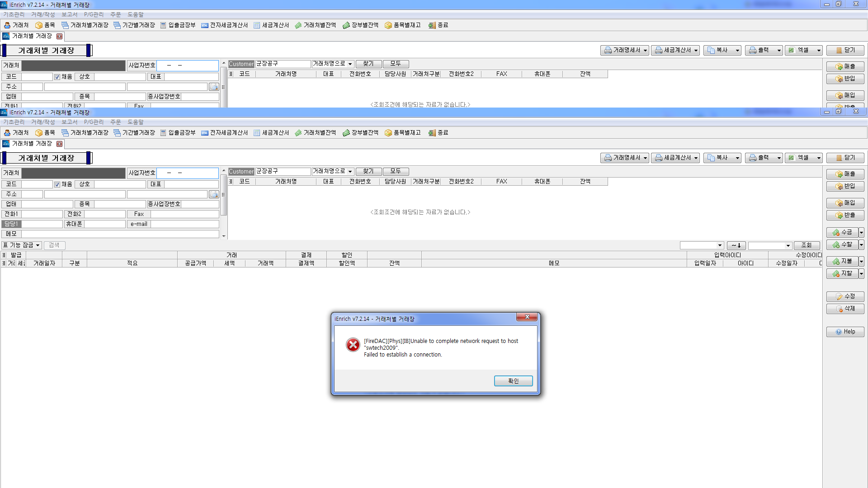Open 보고서 menu in lower window
This screenshot has width=868, height=488.
pos(70,122)
